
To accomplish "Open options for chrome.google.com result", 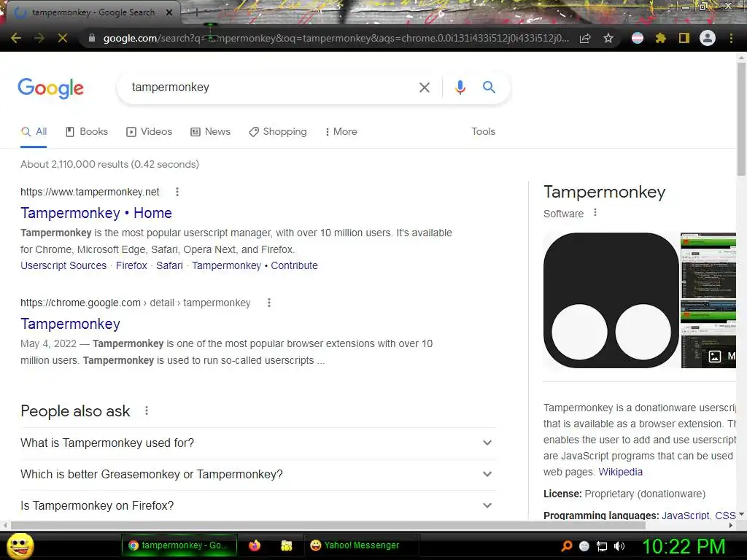I will (269, 303).
